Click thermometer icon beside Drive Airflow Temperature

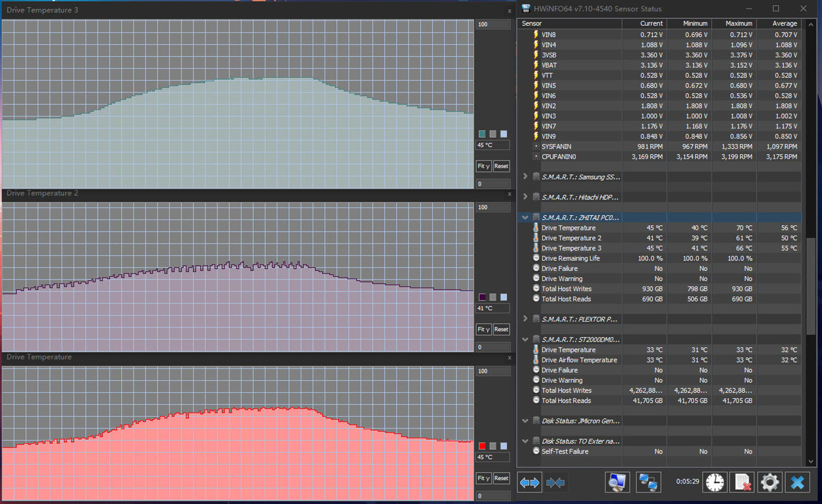[536, 360]
